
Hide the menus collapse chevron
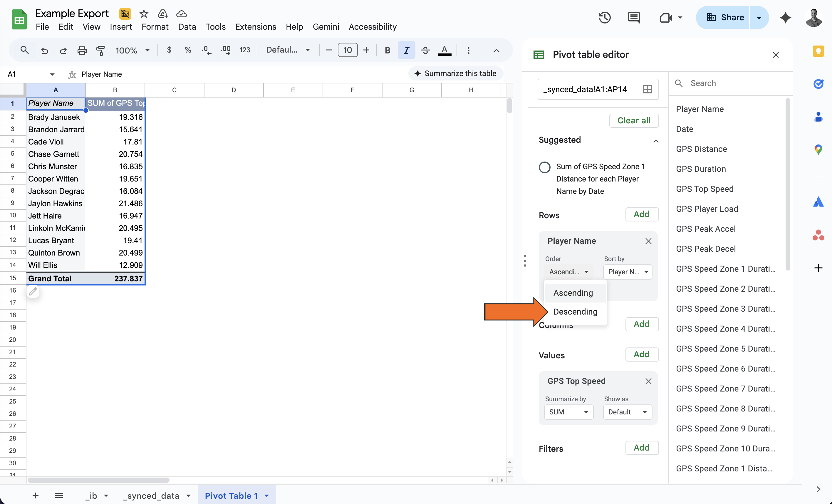point(496,51)
